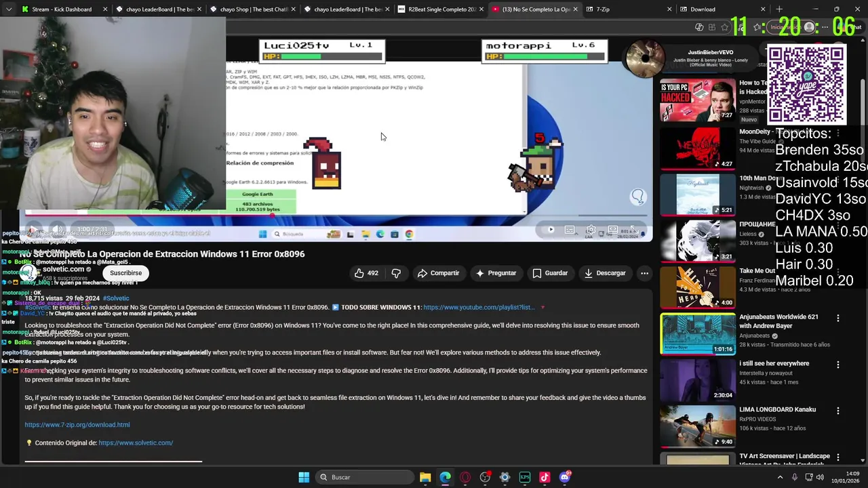Viewport: 868px width, 488px height.
Task: Open the Windows Start menu
Action: click(x=304, y=477)
